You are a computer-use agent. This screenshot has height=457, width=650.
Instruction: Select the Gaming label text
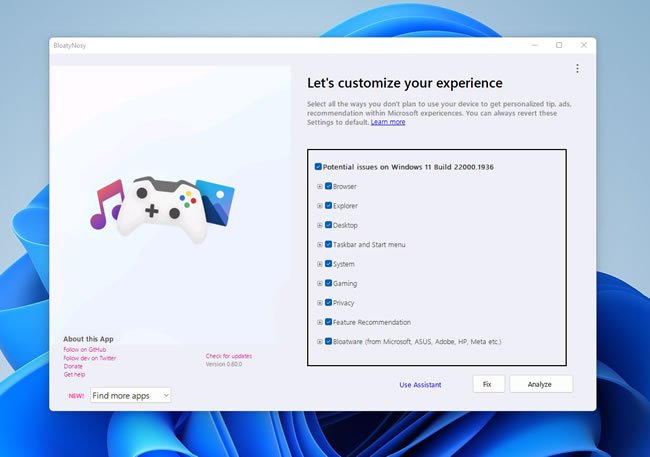click(345, 284)
